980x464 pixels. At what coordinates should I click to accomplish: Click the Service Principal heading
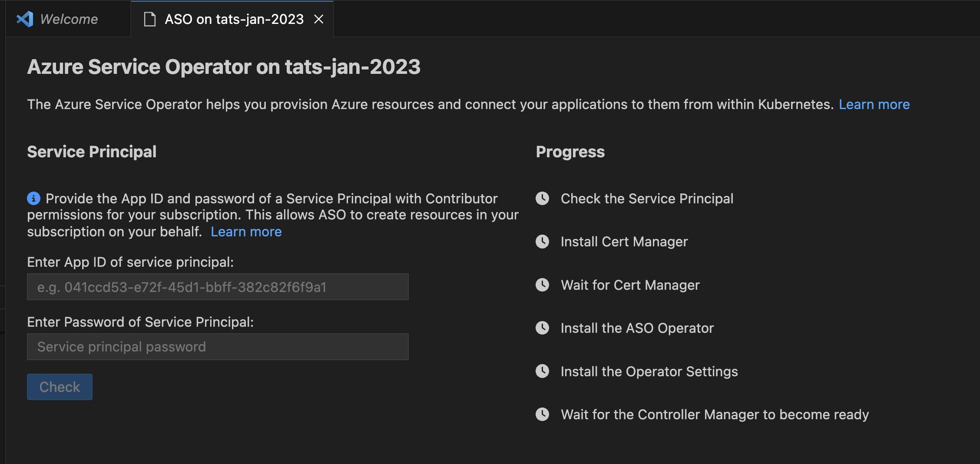click(x=92, y=152)
